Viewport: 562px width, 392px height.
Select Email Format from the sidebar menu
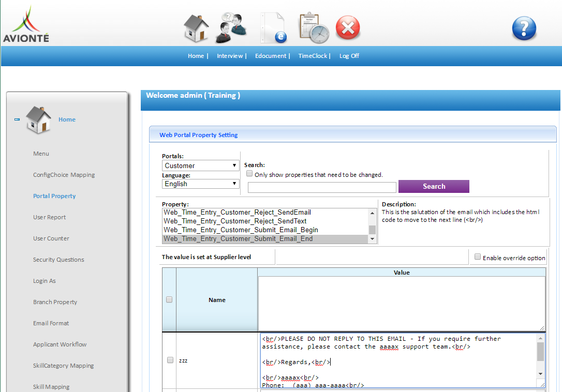51,323
